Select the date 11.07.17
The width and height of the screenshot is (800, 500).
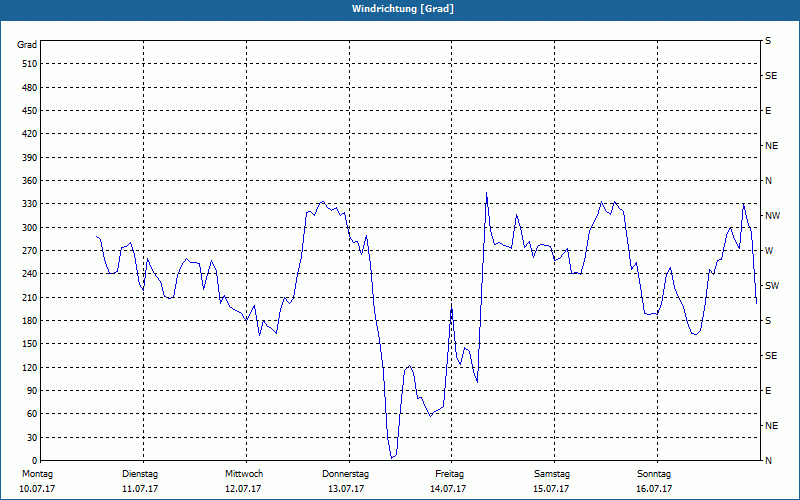click(x=140, y=489)
